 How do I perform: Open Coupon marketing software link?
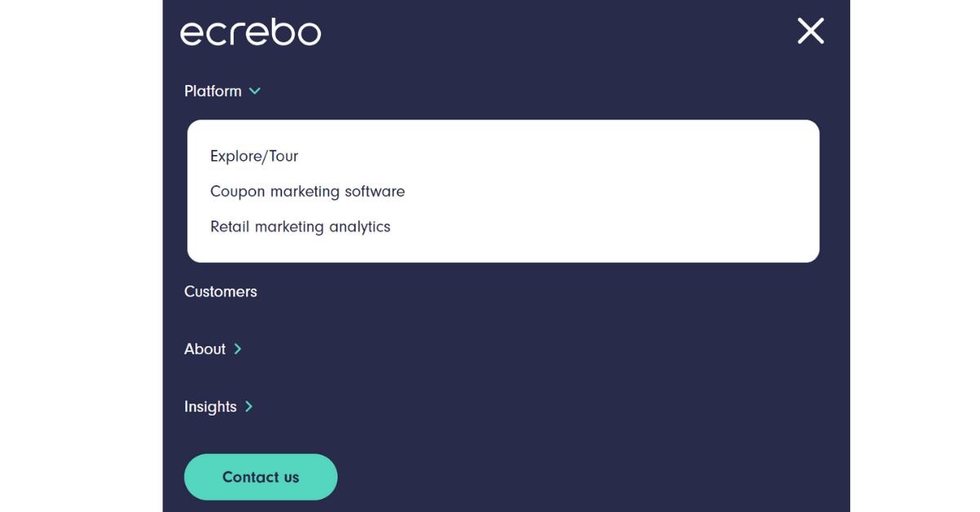(308, 191)
